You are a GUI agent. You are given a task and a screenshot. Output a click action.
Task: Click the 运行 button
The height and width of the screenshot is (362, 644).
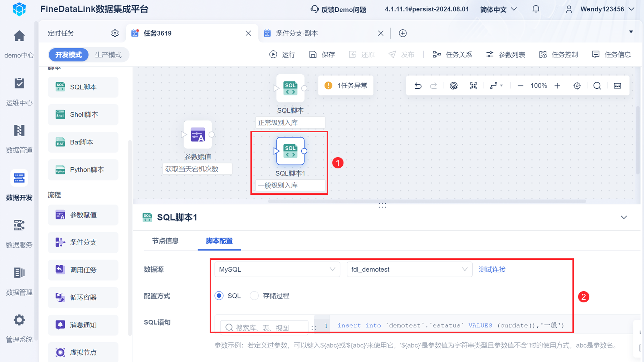282,54
